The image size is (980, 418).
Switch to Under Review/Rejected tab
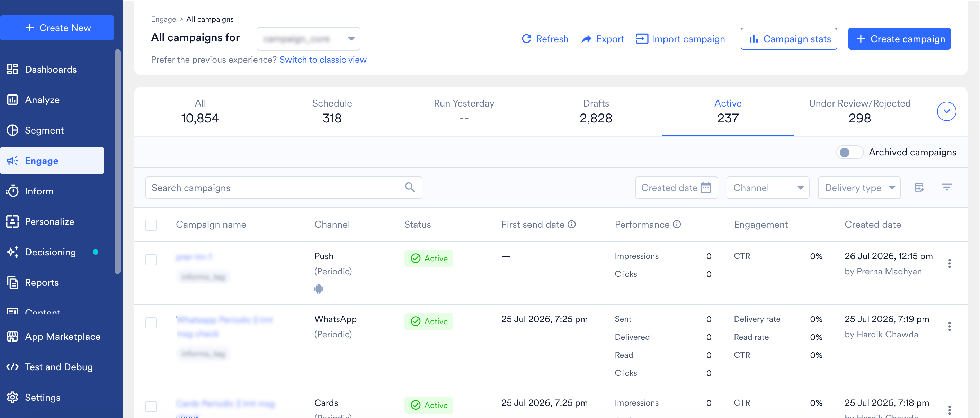tap(860, 111)
